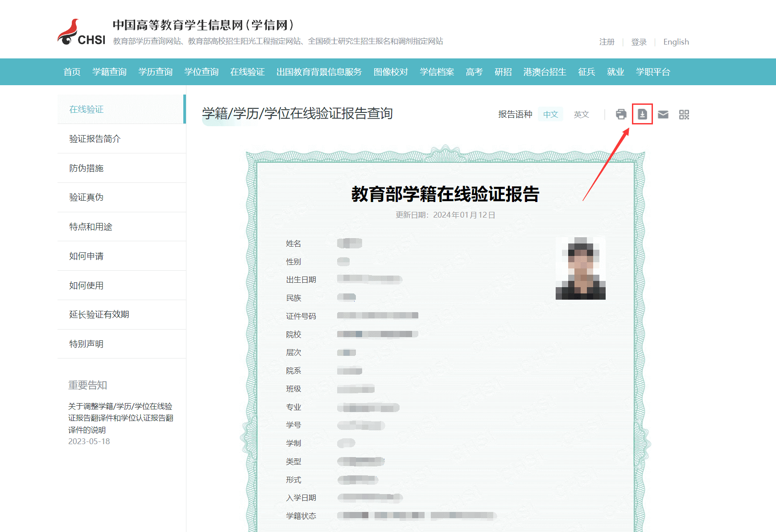
Task: Click the print report icon
Action: [x=621, y=115]
